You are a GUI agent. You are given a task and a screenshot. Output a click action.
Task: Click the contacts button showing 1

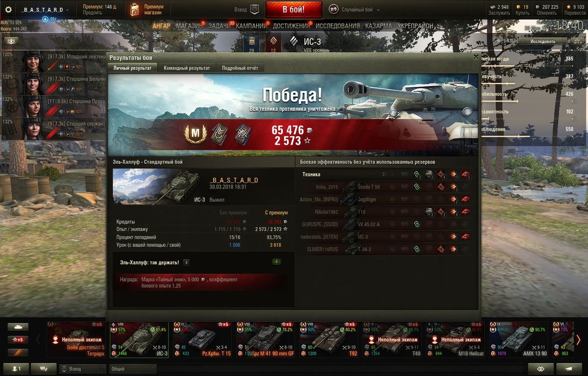click(16, 369)
